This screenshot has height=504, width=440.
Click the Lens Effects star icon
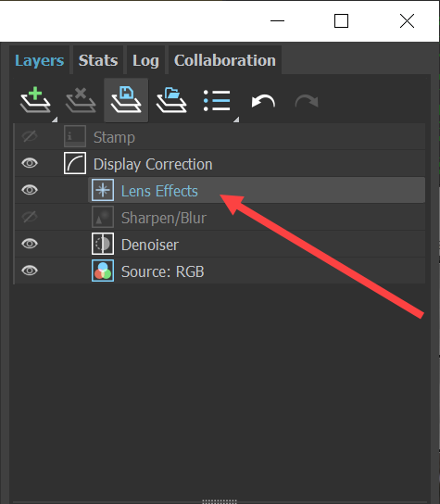103,190
